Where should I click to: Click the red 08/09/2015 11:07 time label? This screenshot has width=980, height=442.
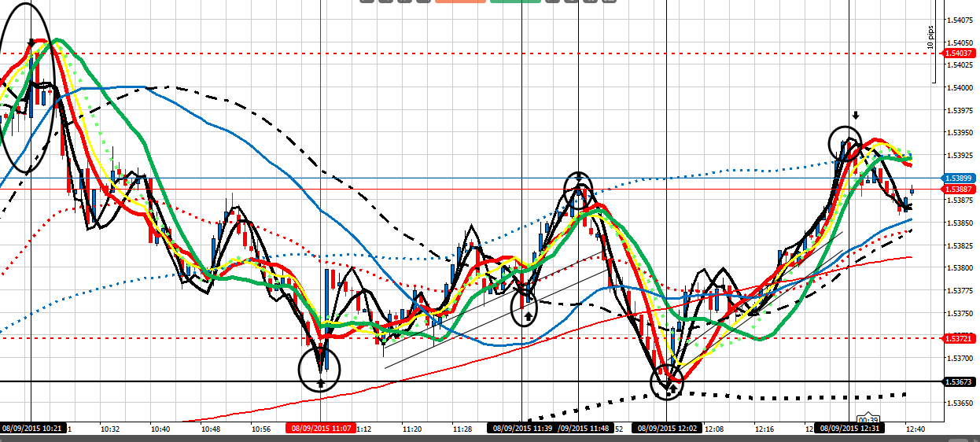tap(322, 429)
